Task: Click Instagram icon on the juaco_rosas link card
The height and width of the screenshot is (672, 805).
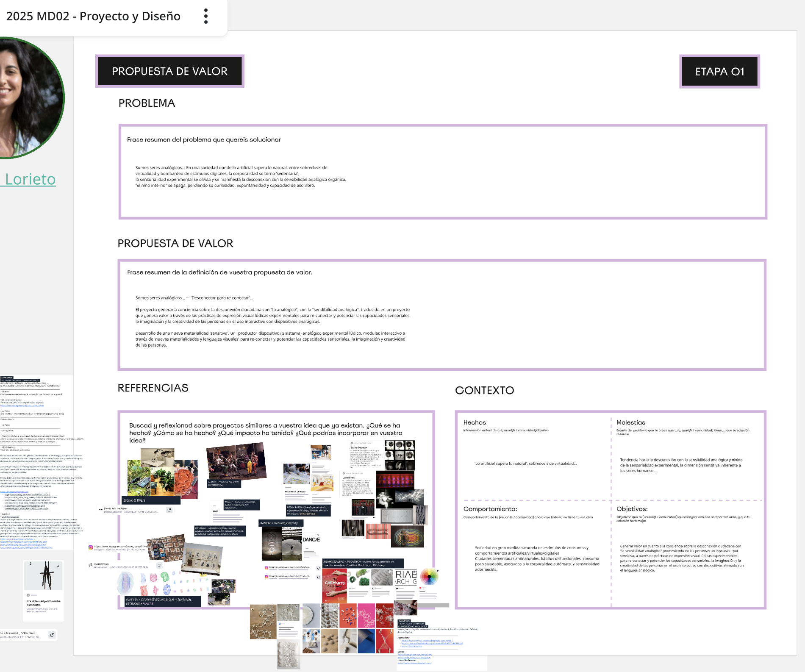Action: [x=90, y=547]
